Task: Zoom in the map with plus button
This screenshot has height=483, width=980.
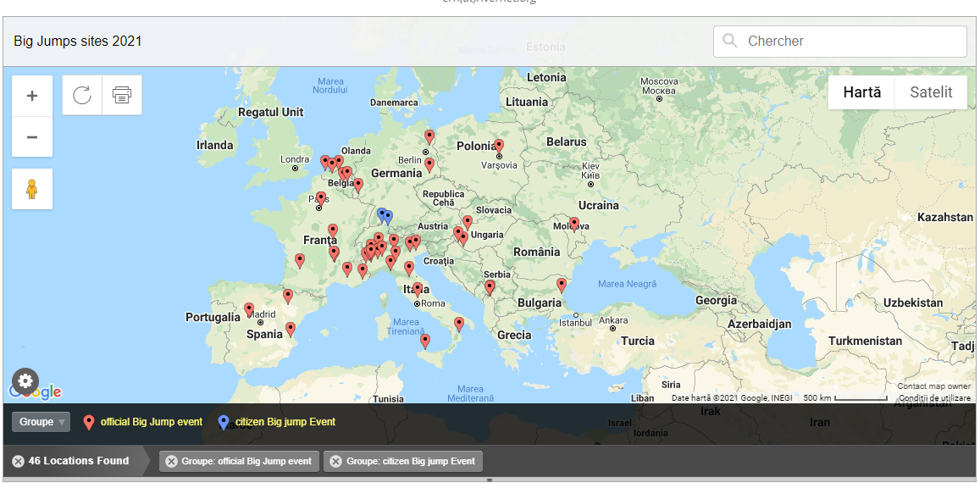Action: (32, 96)
